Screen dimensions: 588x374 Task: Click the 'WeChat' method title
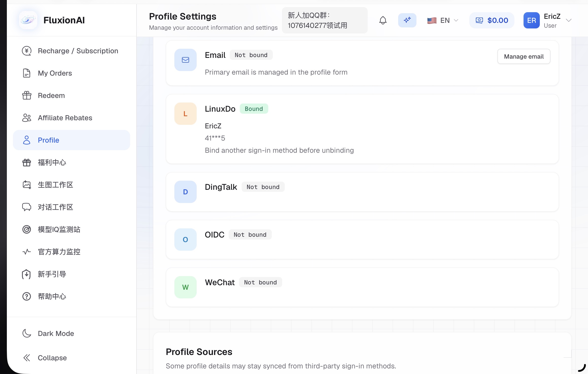(220, 282)
